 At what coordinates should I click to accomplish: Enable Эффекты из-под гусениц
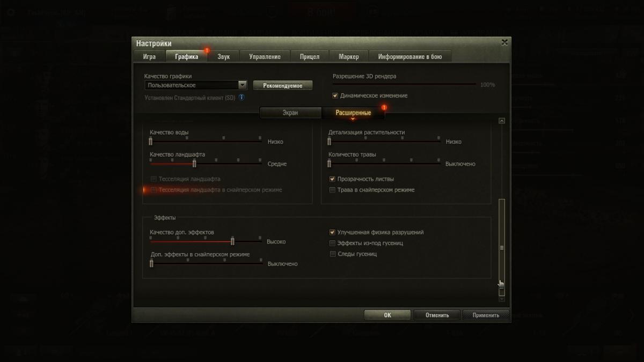(333, 243)
